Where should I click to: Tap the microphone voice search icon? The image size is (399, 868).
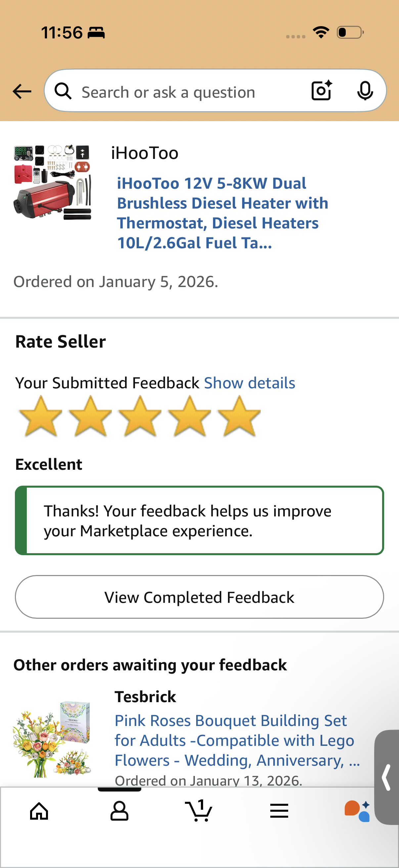365,91
